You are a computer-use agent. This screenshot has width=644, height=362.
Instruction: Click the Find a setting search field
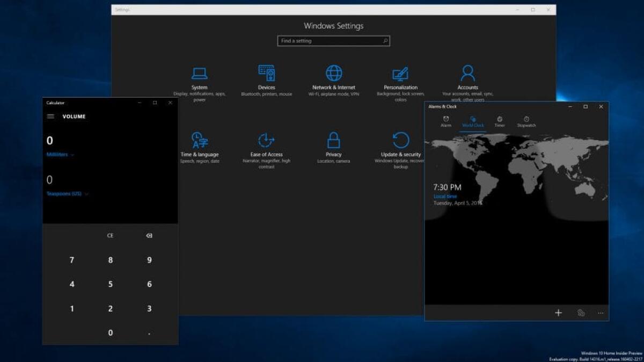click(x=333, y=41)
